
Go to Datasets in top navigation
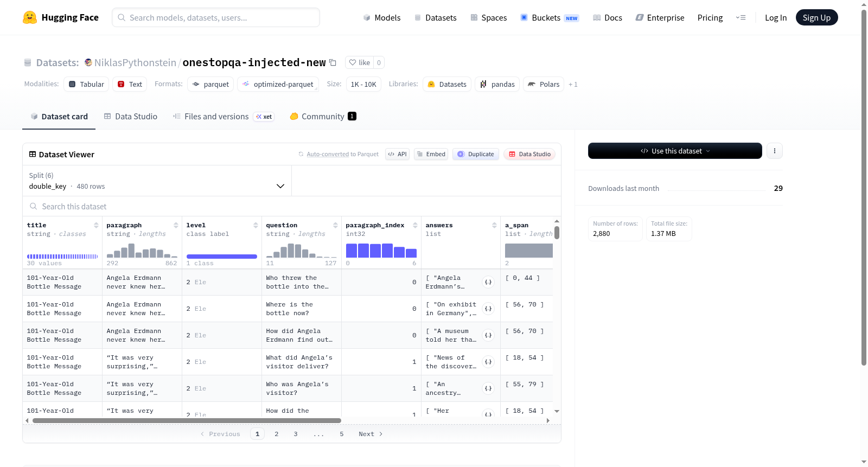click(x=435, y=17)
